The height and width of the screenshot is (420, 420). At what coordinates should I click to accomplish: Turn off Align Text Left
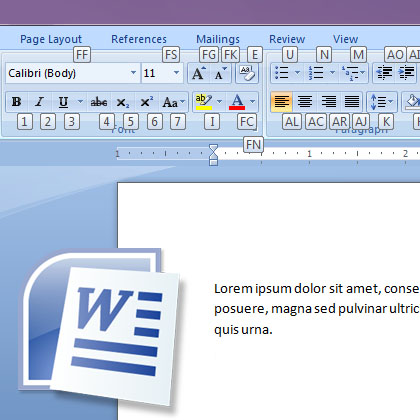[282, 101]
